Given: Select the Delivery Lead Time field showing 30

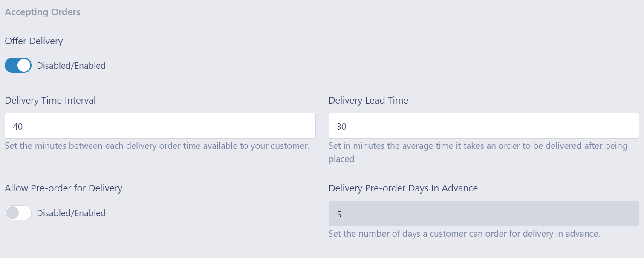Looking at the screenshot, I should pos(483,125).
